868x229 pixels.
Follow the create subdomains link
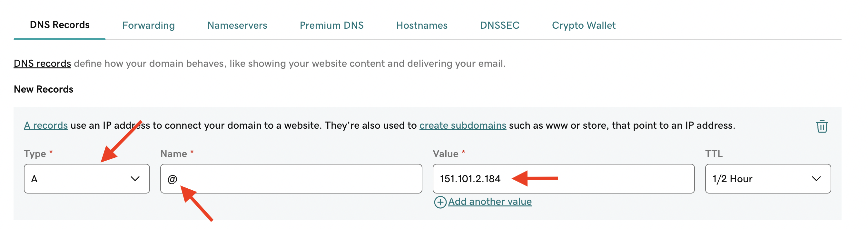(x=463, y=125)
